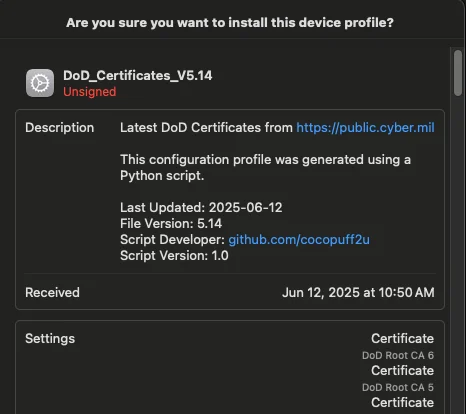
Task: Click the 'Script Developer:' label text
Action: tap(173, 240)
